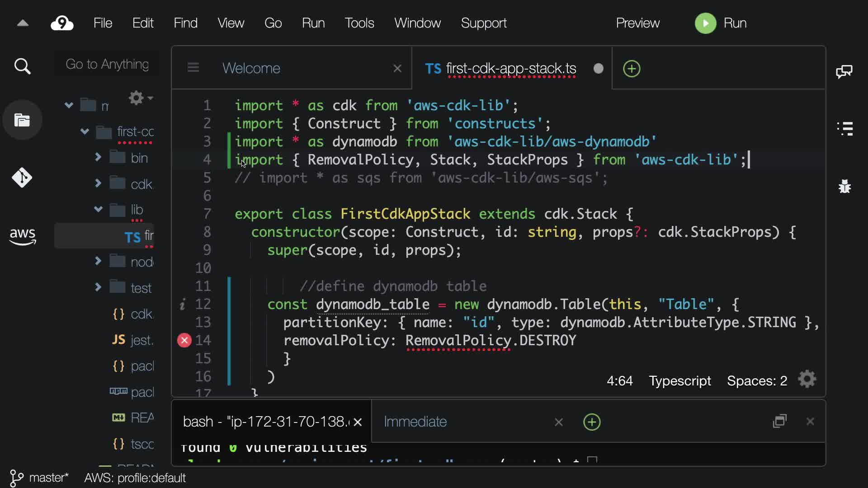This screenshot has width=868, height=488.
Task: Click the Go to Anything field
Action: pos(107,64)
